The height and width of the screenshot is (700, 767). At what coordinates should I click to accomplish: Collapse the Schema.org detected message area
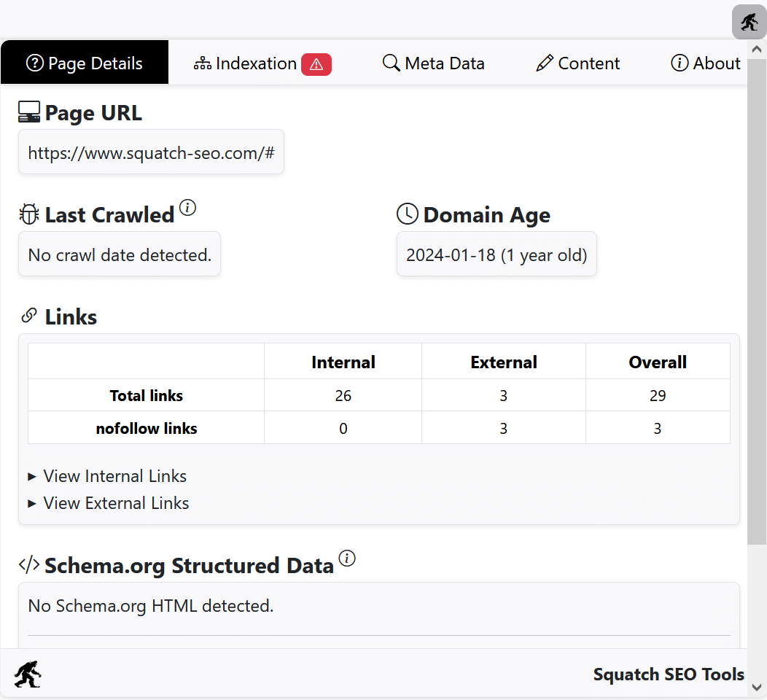coord(149,605)
